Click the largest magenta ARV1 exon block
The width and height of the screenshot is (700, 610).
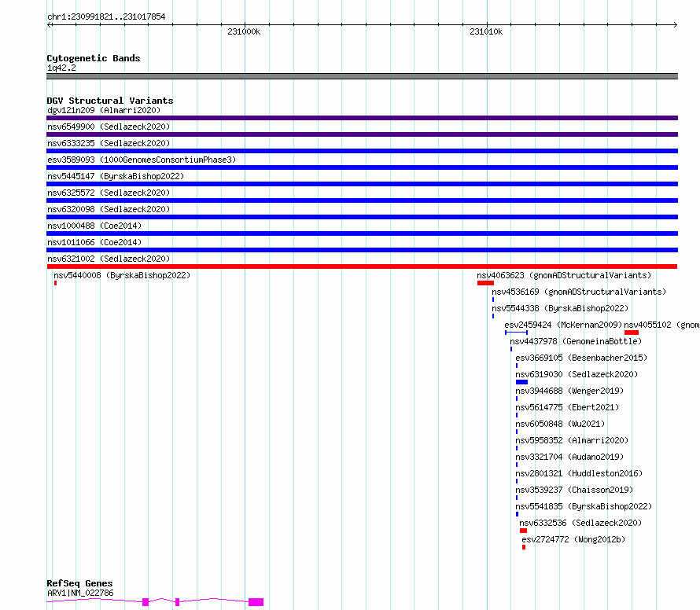point(256,602)
